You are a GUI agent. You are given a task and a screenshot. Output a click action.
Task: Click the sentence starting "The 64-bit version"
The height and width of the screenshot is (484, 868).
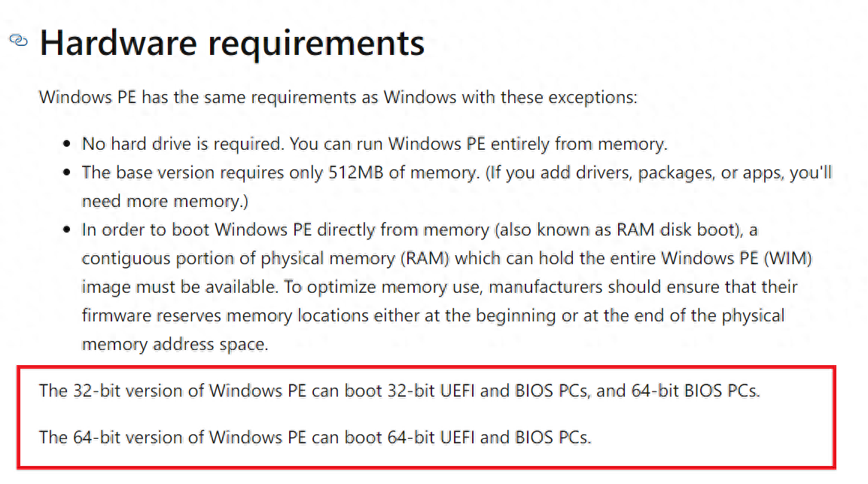(x=315, y=437)
